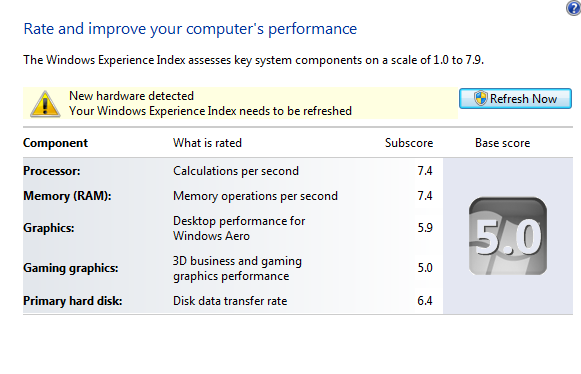Click the Refresh Now button
This screenshot has width=581, height=374.
tap(515, 99)
